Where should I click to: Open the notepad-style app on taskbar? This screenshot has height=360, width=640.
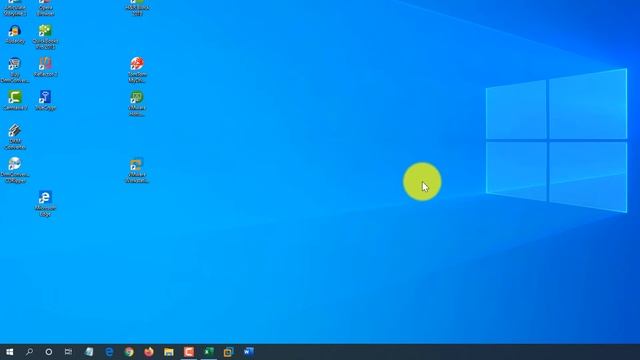pos(89,351)
